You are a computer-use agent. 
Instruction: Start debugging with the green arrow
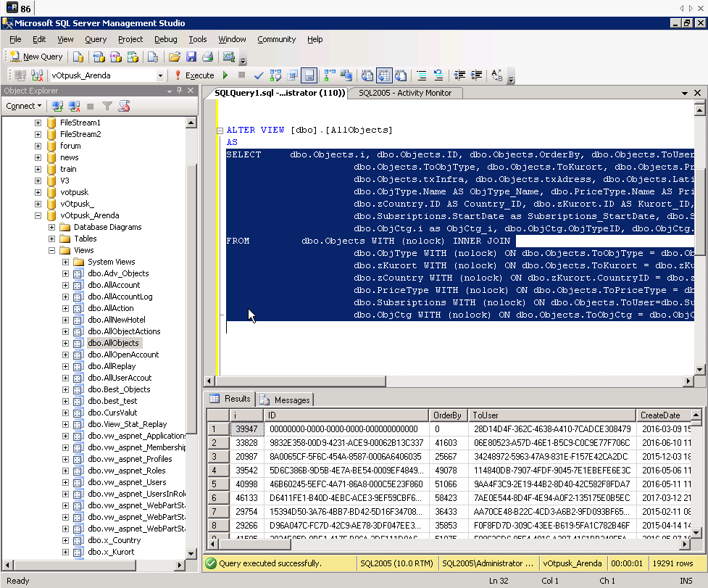(x=225, y=75)
